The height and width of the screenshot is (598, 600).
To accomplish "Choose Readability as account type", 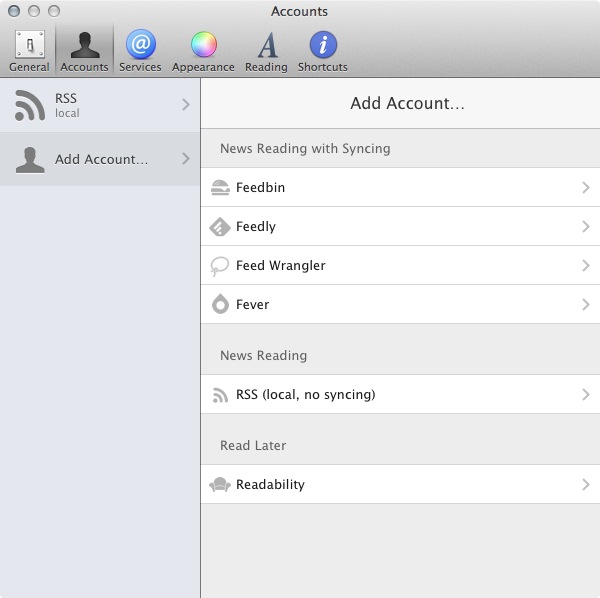I will click(400, 484).
